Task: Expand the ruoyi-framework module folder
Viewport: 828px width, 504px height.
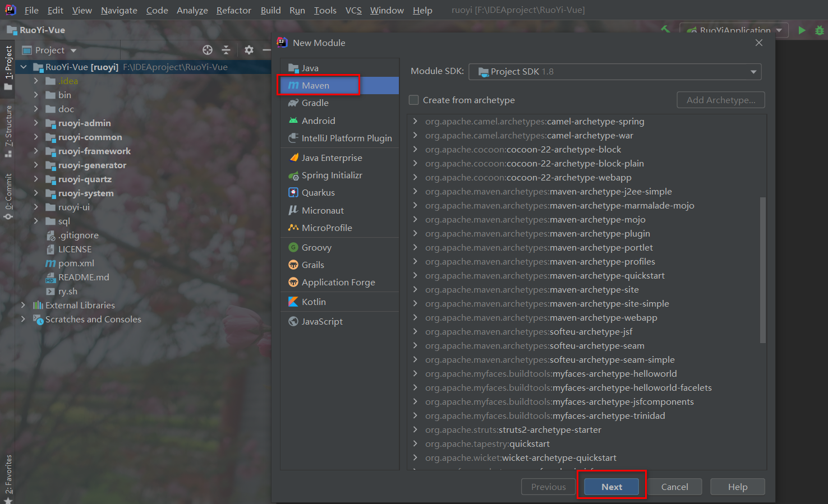Action: pos(36,151)
